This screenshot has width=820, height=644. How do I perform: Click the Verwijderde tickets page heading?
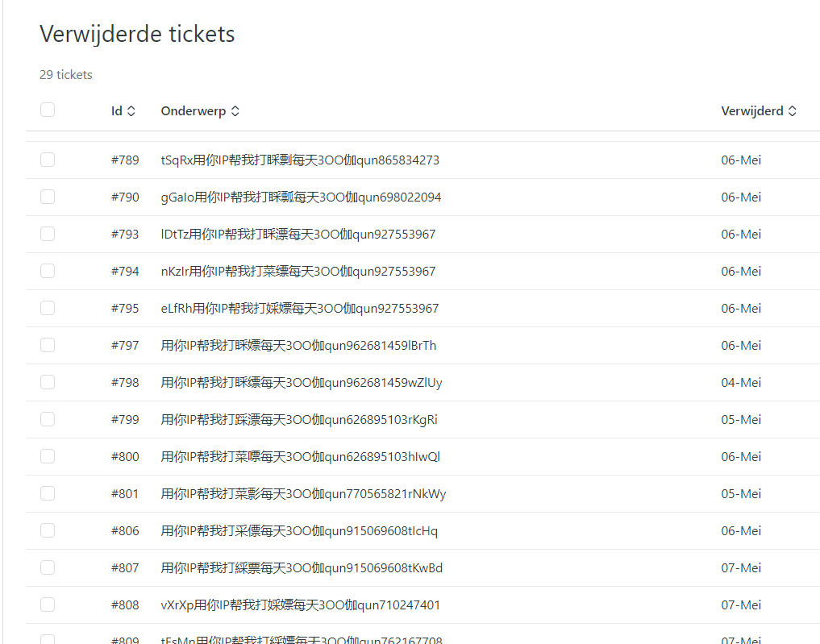point(137,35)
